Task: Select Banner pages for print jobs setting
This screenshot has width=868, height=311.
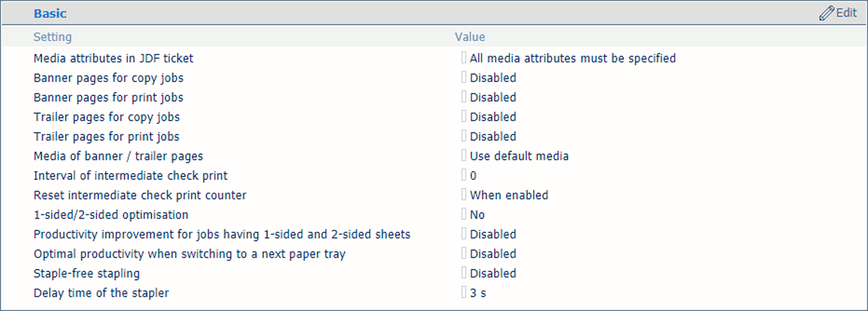Action: click(x=109, y=97)
